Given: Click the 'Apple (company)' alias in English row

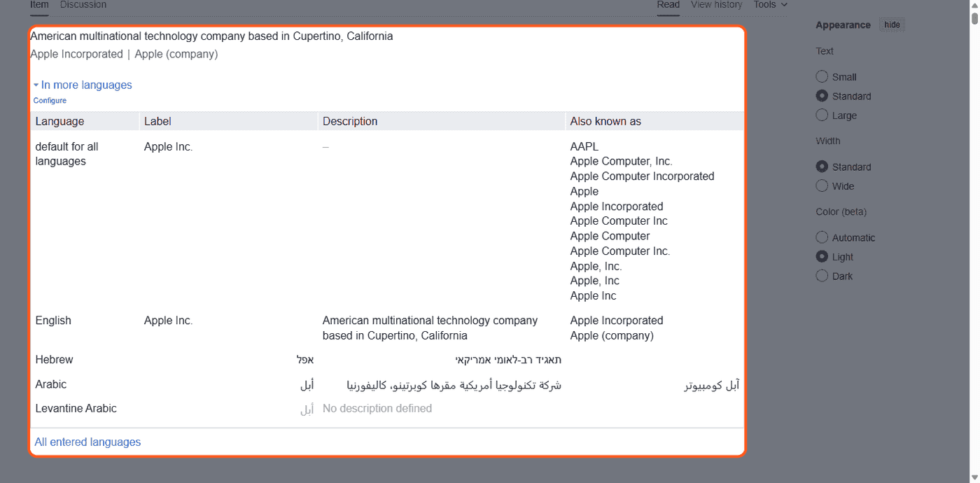Looking at the screenshot, I should click(x=612, y=335).
